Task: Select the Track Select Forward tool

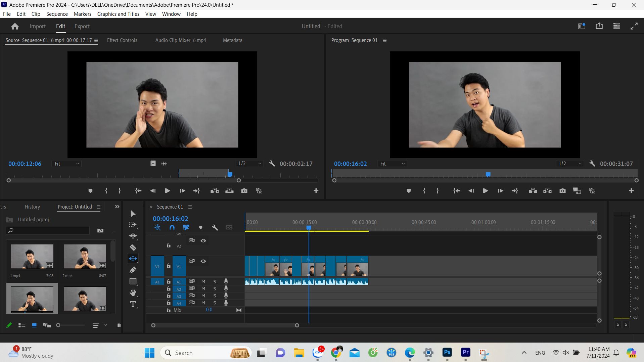Action: 133,225
